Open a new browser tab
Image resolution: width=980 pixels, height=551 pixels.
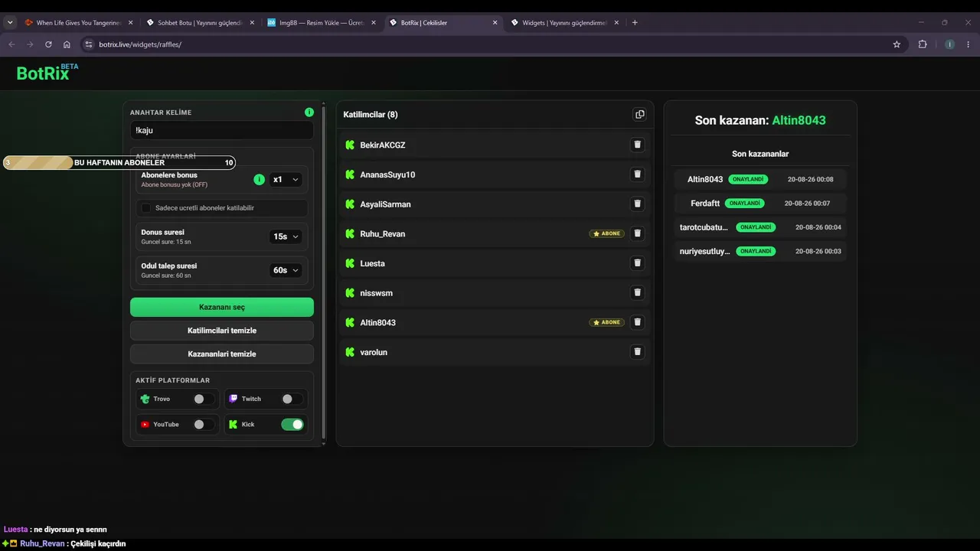(x=635, y=22)
